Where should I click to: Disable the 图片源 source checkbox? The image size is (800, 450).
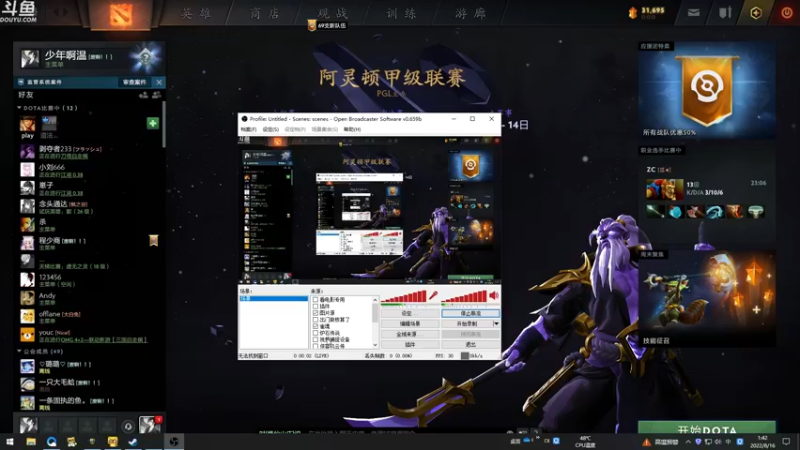(x=315, y=313)
